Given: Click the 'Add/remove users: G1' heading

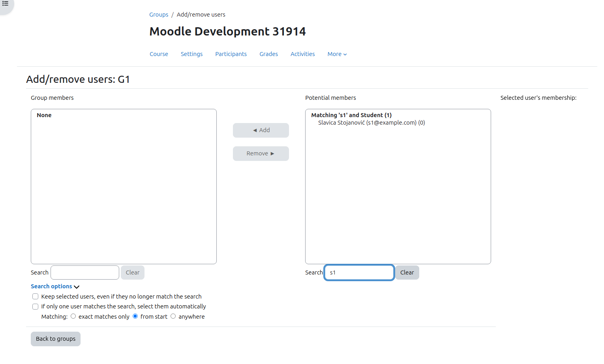Looking at the screenshot, I should (x=78, y=79).
